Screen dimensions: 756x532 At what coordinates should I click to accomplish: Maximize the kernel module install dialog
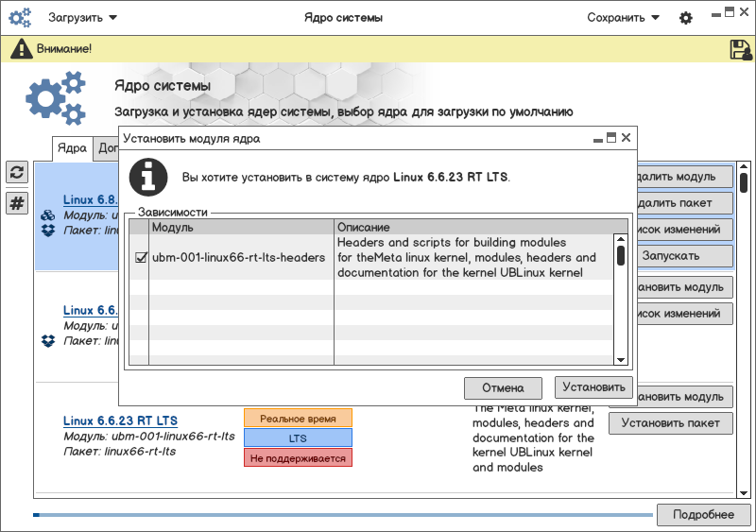coord(611,138)
